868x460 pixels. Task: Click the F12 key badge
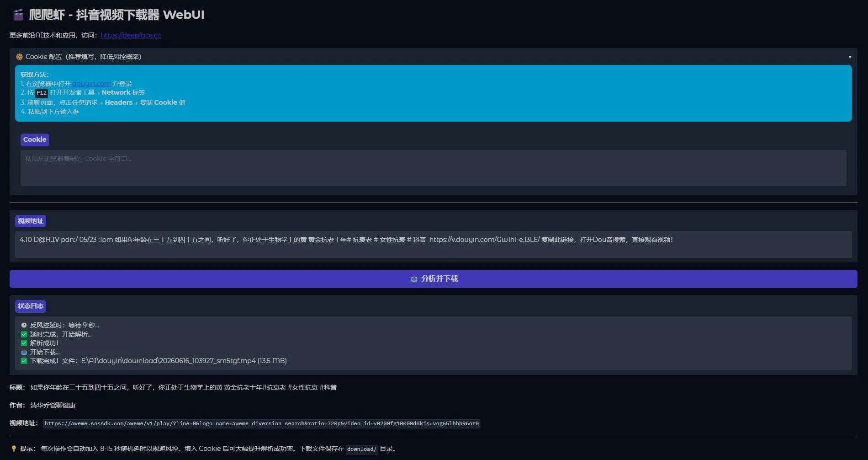pos(42,93)
